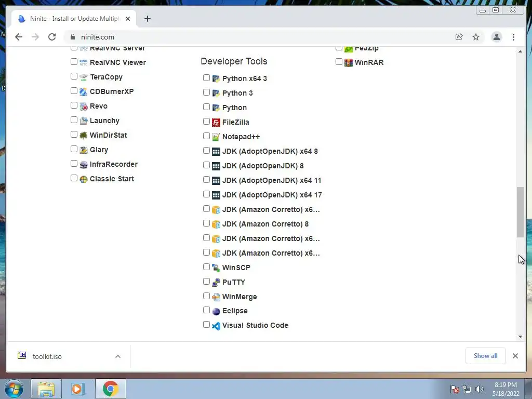Click the Revo uninstaller icon
This screenshot has height=399, width=532.
pyautogui.click(x=84, y=106)
